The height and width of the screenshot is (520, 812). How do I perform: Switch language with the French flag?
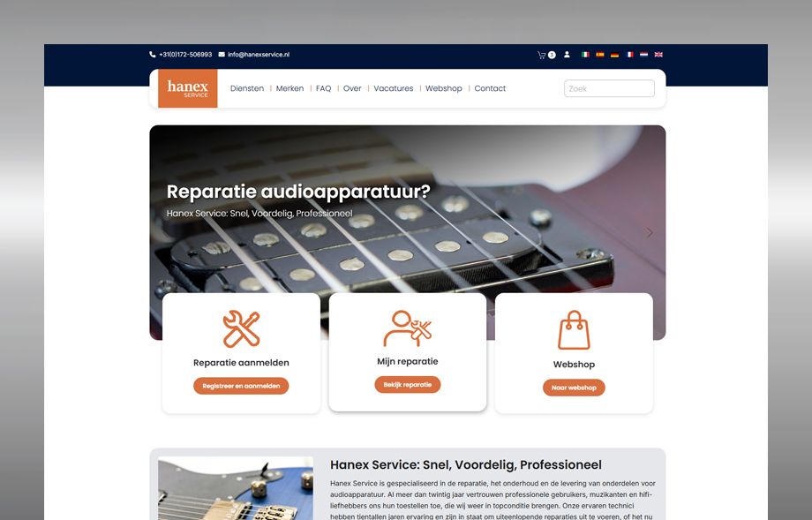point(629,55)
